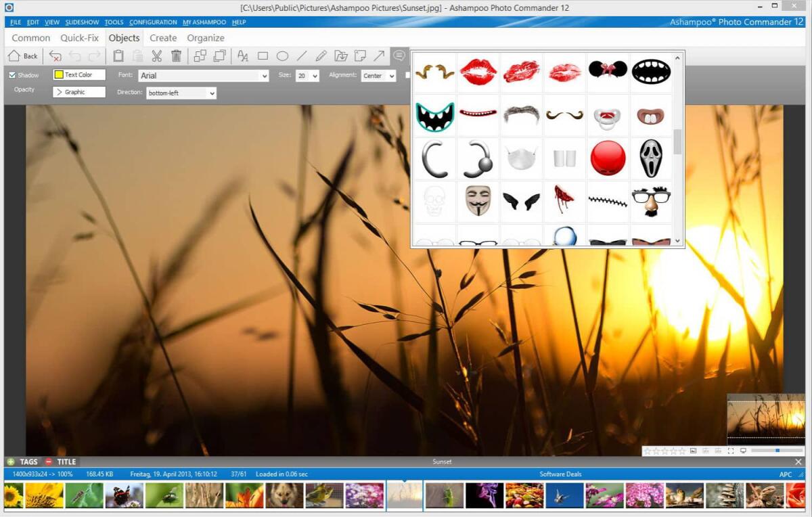Click the Software Deals link
Viewport: 812px width, 517px height.
coord(560,474)
